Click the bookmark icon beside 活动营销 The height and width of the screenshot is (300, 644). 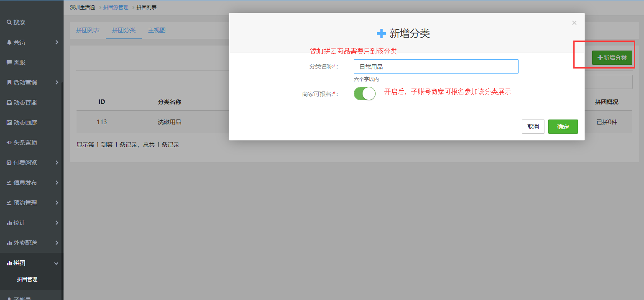[9, 82]
